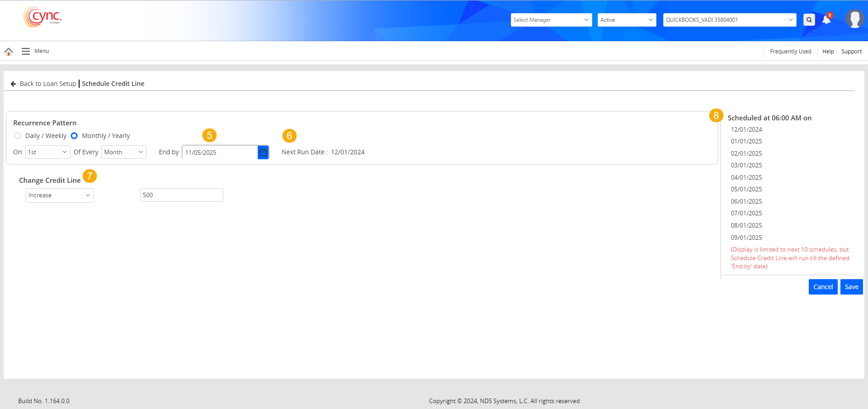This screenshot has height=409, width=868.
Task: Click the back arrow to Loan Setup
Action: [x=14, y=84]
